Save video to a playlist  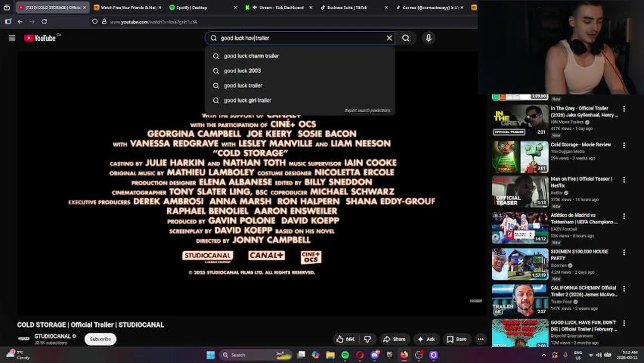tap(457, 339)
